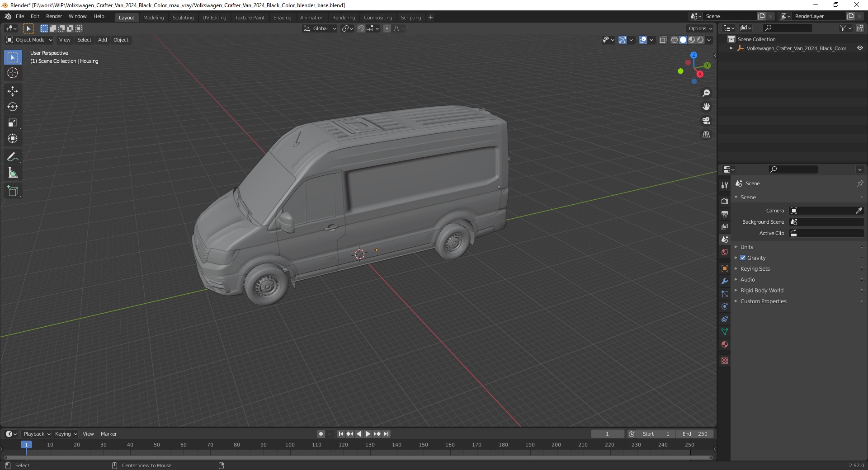Activate the Move tool
Image resolution: width=868 pixels, height=470 pixels.
(13, 91)
